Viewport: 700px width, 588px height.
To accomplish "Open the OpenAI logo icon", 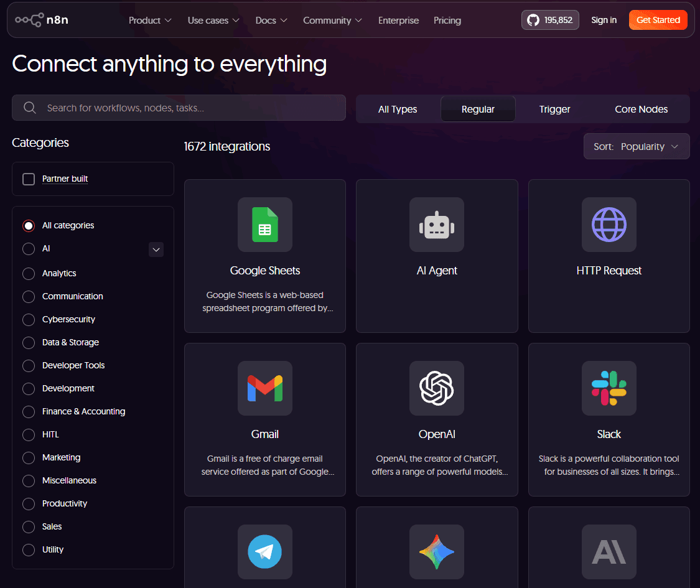I will tap(437, 388).
